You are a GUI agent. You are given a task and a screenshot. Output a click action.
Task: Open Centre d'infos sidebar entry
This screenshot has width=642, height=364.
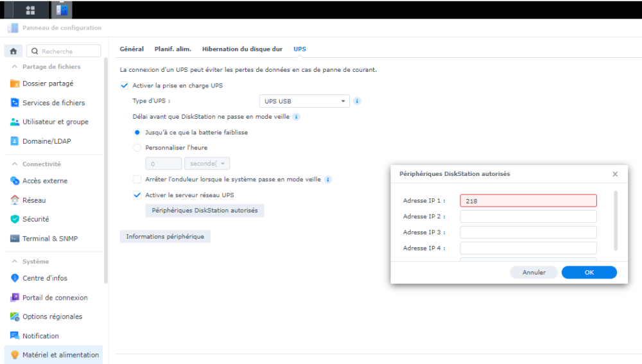(54, 278)
